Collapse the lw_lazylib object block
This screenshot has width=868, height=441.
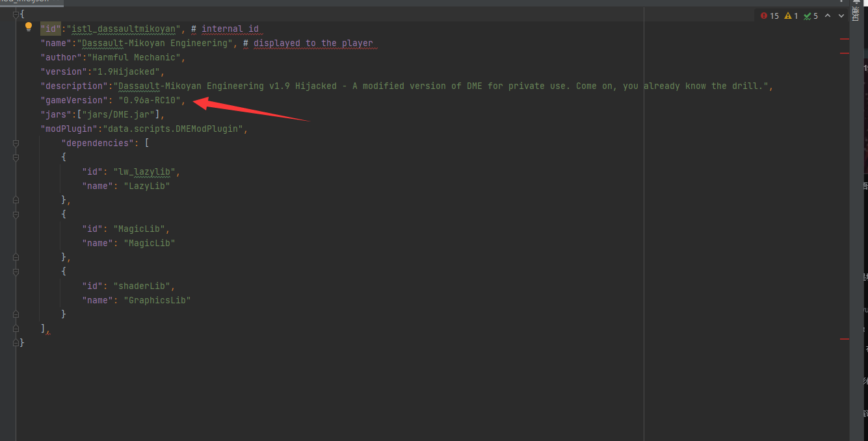[x=16, y=157]
